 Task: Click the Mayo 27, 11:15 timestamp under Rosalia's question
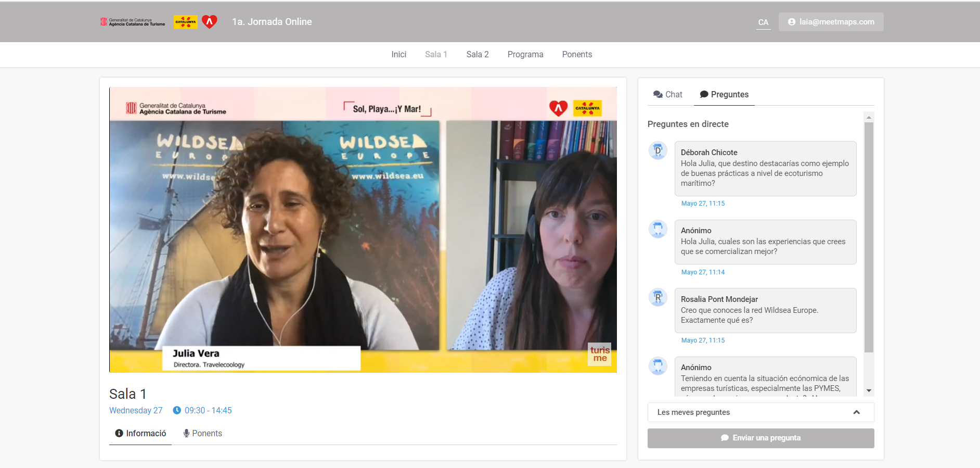click(x=703, y=340)
